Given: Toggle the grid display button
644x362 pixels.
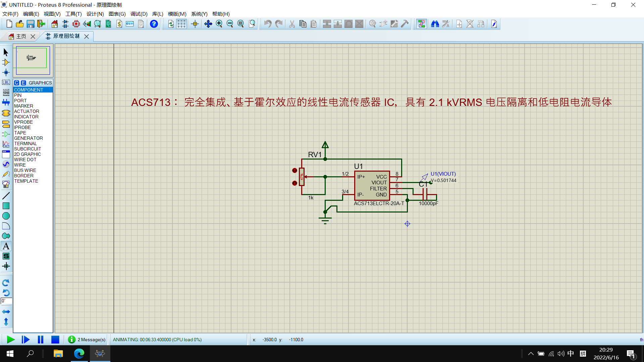Looking at the screenshot, I should (x=181, y=24).
